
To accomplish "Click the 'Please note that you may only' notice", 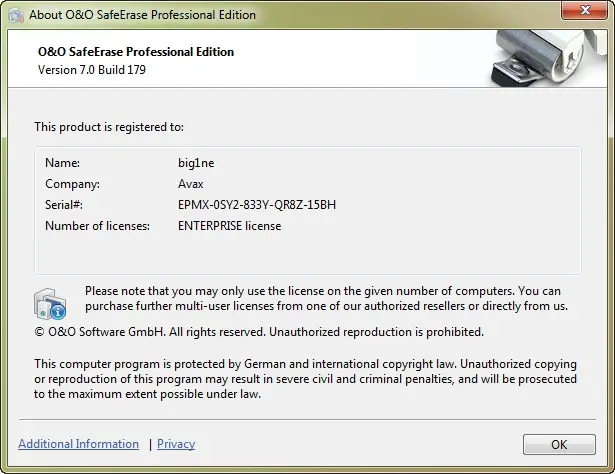I will click(326, 298).
